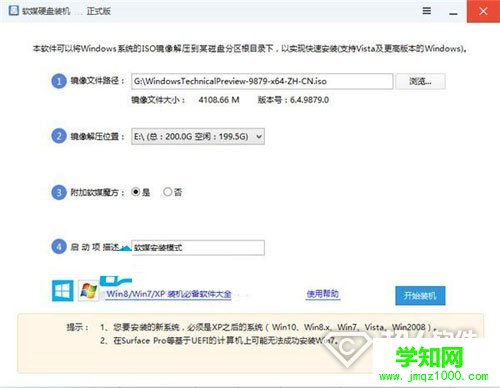Click the 镜像解压位置 label

[x=97, y=136]
